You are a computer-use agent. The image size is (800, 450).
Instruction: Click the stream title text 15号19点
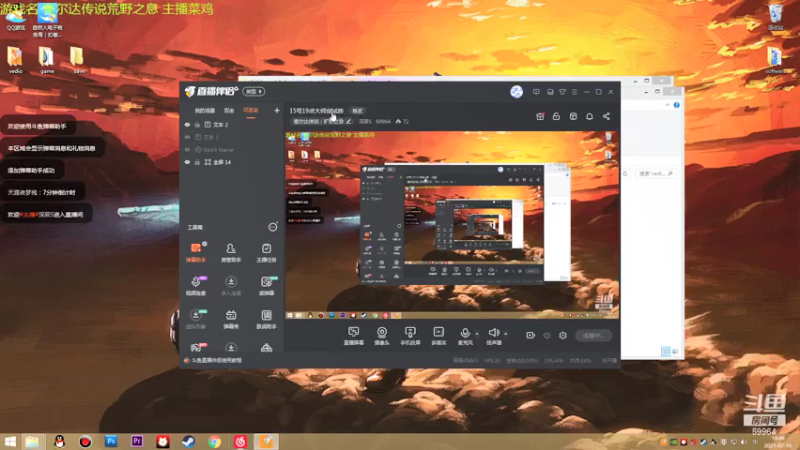(316, 111)
